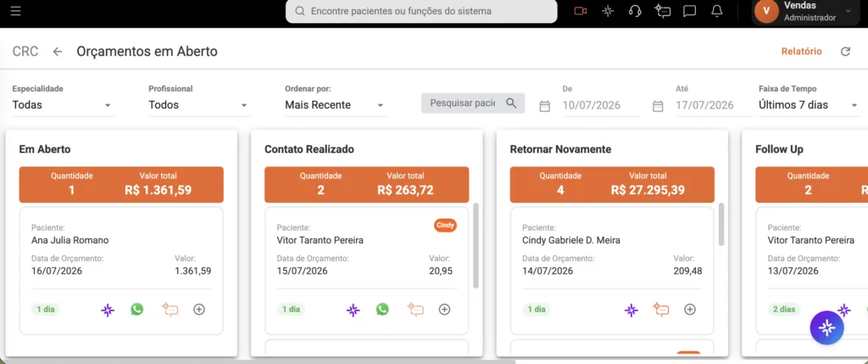Viewport: 868px width, 364px height.
Task: Click the red video camera icon
Action: pos(580,11)
